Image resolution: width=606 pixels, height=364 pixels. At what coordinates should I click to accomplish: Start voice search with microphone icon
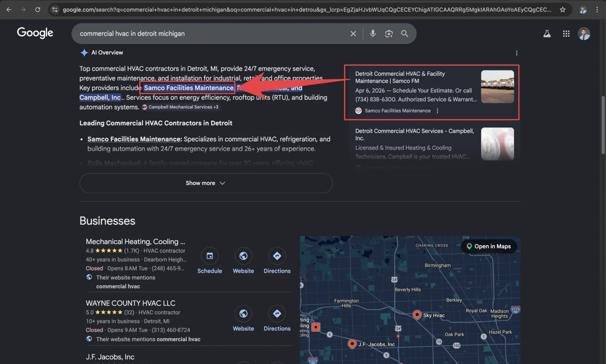tap(373, 34)
